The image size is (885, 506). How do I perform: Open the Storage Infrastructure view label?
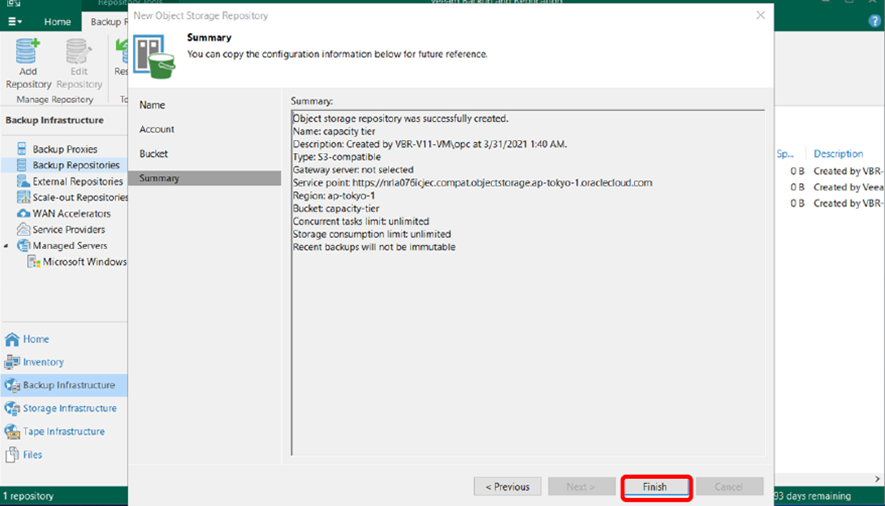click(x=69, y=408)
